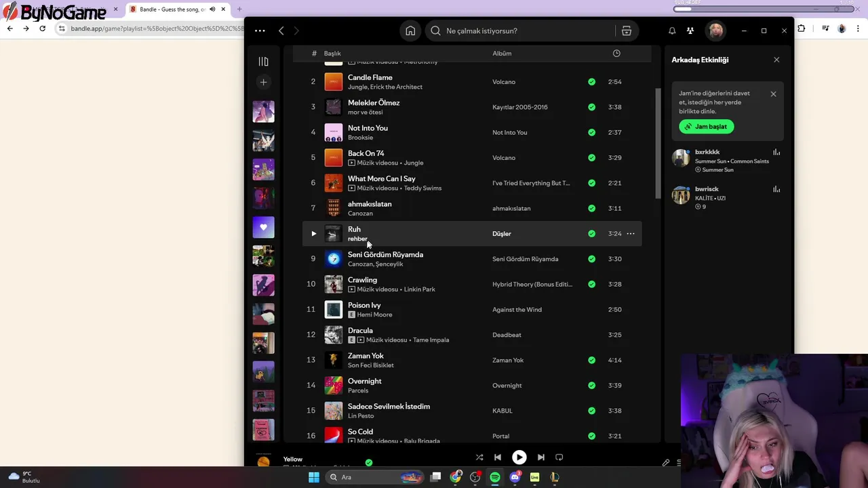This screenshot has height=488, width=868.
Task: Sort by the Albüm column header
Action: point(502,53)
